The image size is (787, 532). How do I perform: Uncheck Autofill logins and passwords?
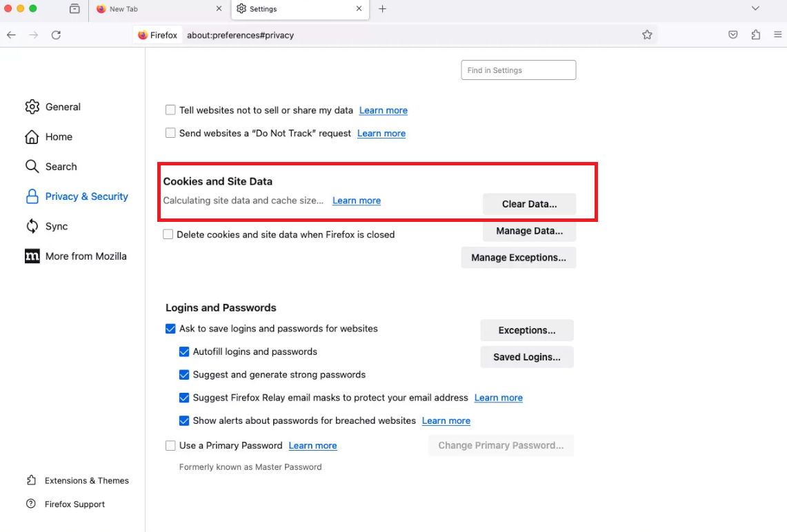tap(184, 351)
